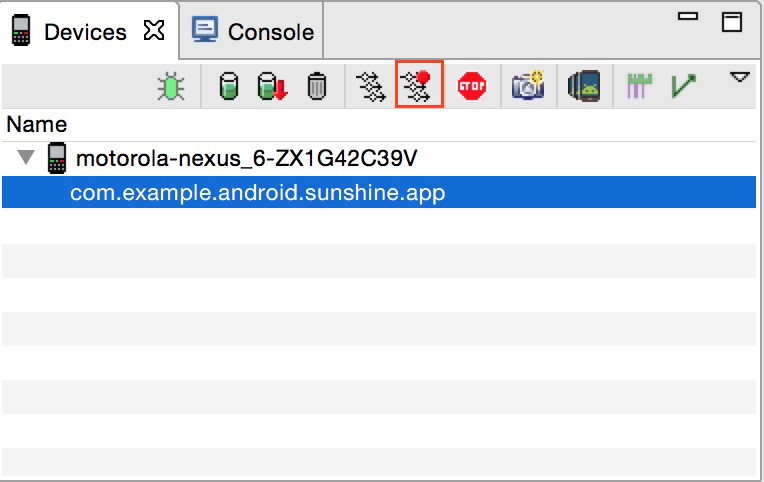The height and width of the screenshot is (482, 764).
Task: Maximize the Devices panel view
Action: pyautogui.click(x=732, y=22)
